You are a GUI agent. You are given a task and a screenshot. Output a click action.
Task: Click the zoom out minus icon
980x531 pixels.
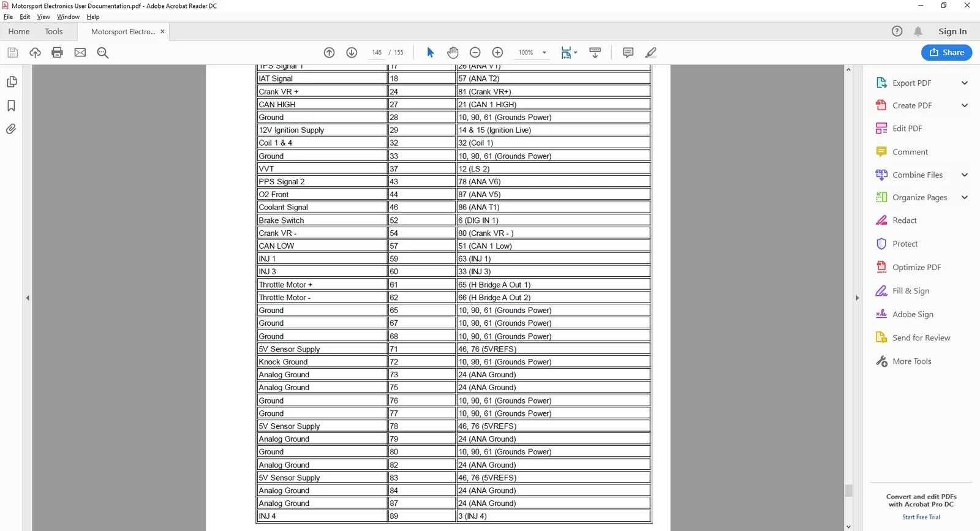(x=475, y=53)
